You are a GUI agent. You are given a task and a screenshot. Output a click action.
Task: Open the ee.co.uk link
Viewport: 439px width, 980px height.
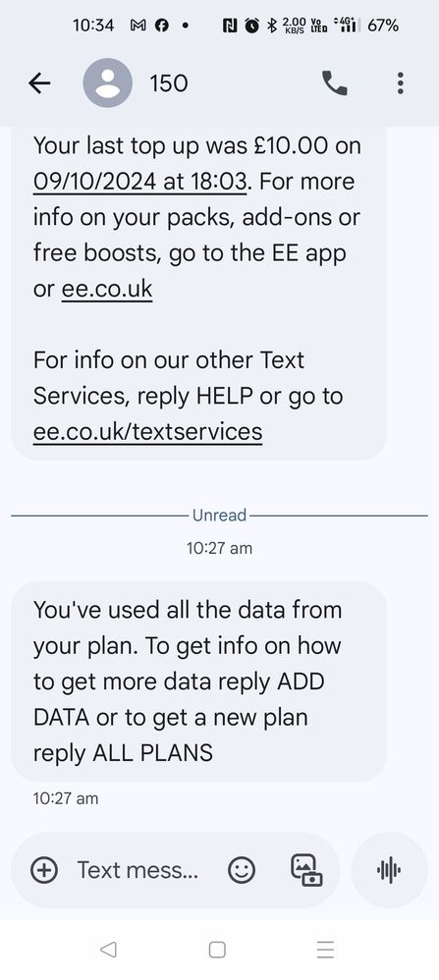click(107, 290)
